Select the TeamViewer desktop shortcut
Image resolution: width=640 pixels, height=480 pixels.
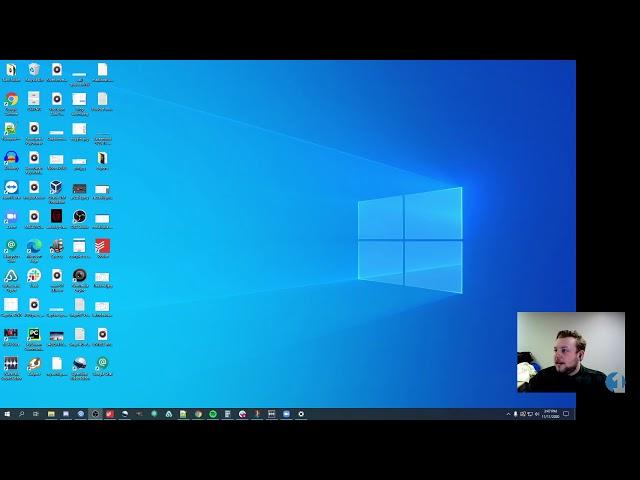[11, 187]
